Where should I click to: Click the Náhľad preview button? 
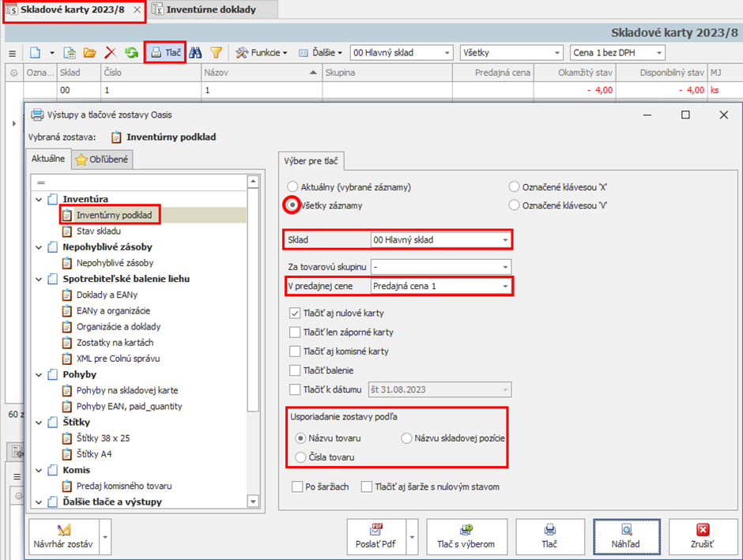(627, 537)
